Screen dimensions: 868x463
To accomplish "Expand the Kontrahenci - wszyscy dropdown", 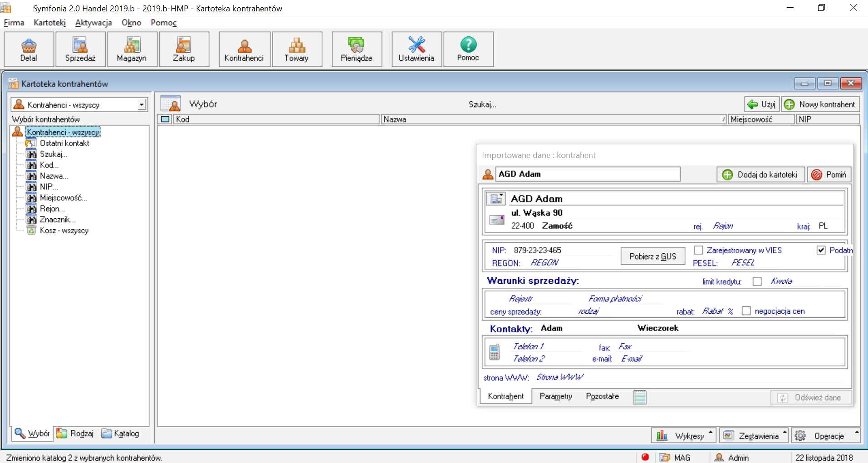I will 142,105.
